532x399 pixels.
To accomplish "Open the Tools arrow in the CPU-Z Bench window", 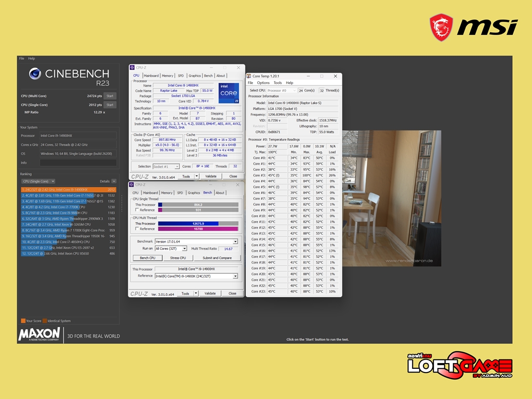I will (x=196, y=294).
